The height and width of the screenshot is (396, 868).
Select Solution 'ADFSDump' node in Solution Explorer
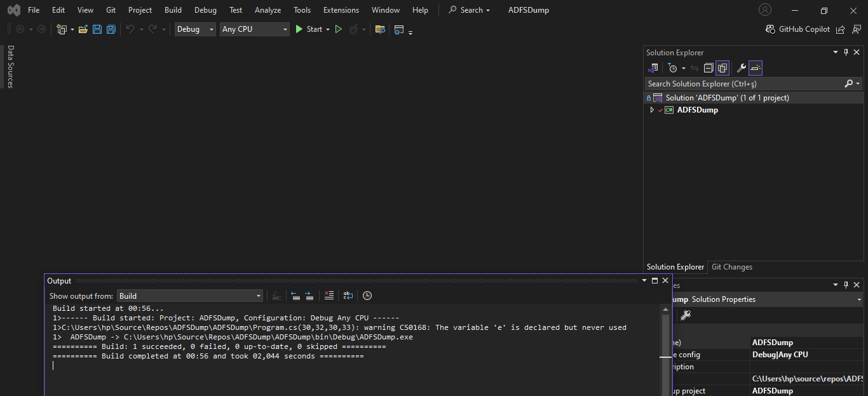[754, 98]
